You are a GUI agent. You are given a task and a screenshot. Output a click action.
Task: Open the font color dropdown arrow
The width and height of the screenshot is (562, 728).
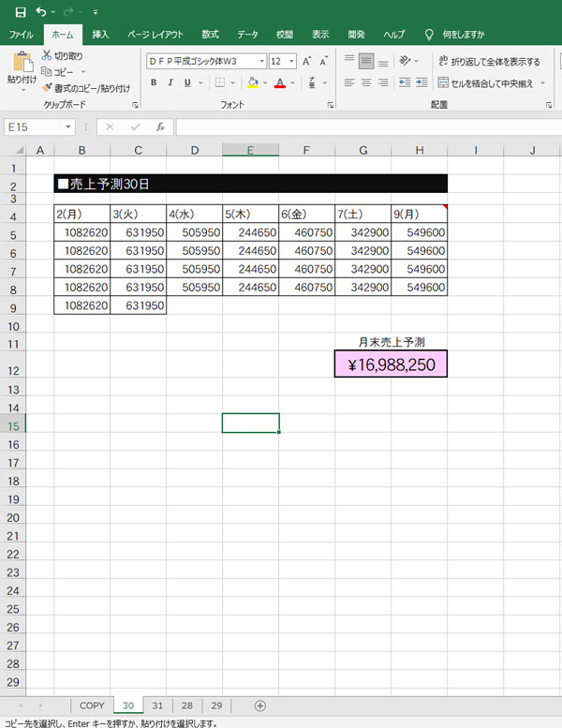[292, 82]
